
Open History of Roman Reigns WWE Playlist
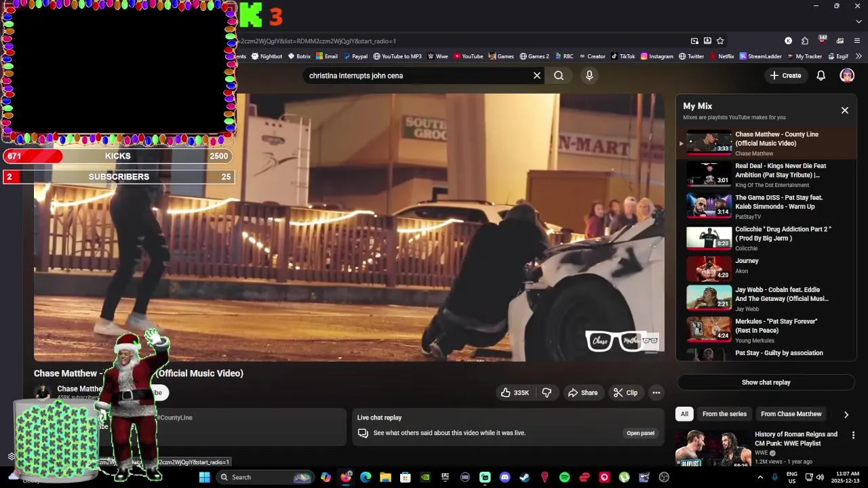[795, 439]
